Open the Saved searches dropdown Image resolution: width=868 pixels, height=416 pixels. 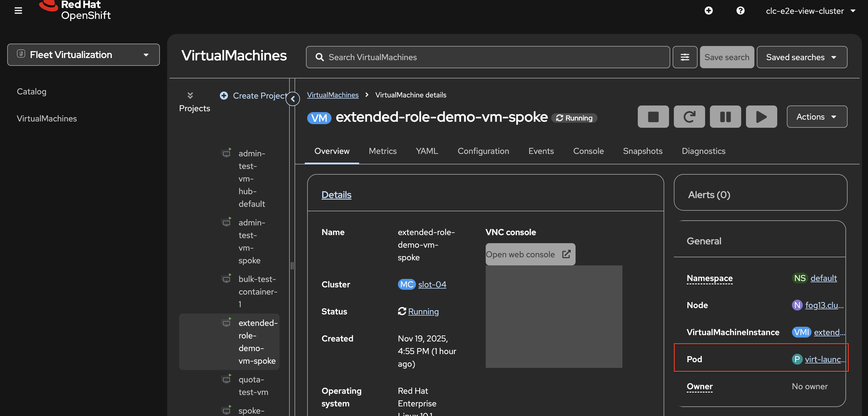801,57
